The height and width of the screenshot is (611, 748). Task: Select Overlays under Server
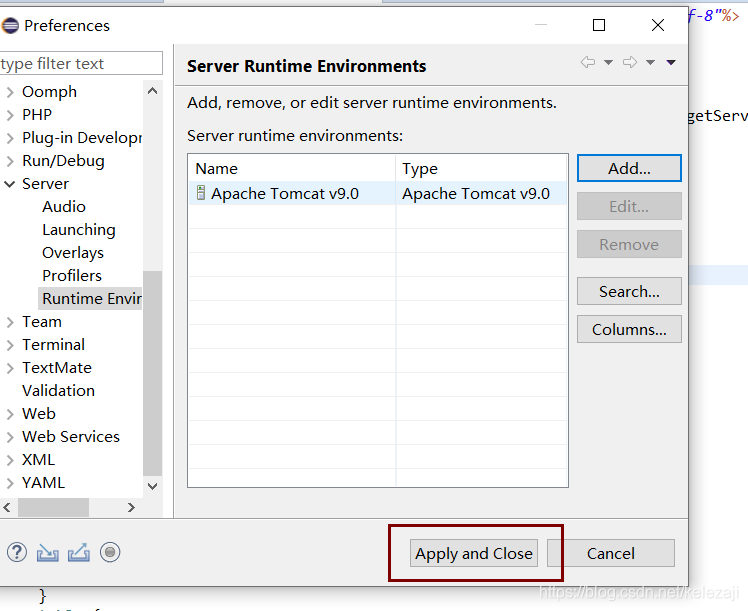[73, 252]
